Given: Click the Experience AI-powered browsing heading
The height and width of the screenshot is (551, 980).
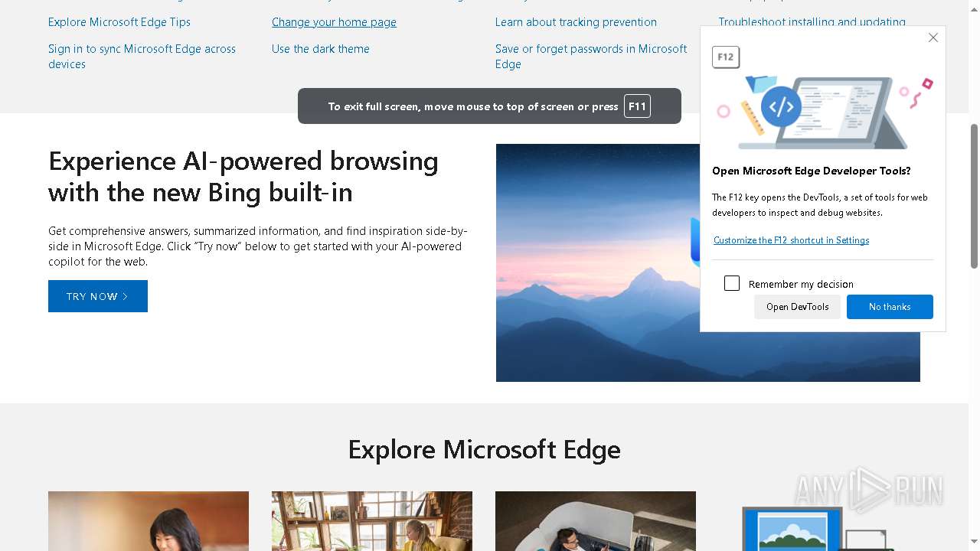Looking at the screenshot, I should (243, 176).
